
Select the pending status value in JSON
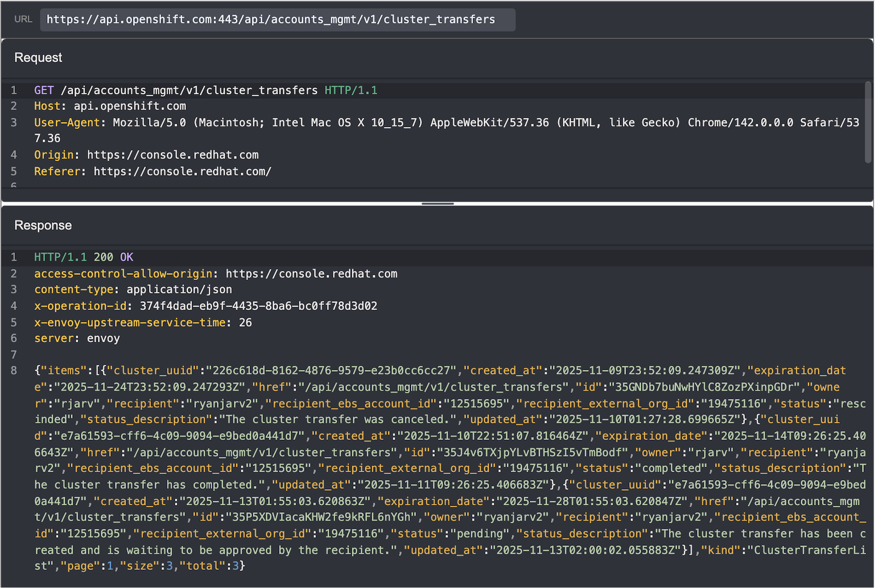tap(481, 533)
